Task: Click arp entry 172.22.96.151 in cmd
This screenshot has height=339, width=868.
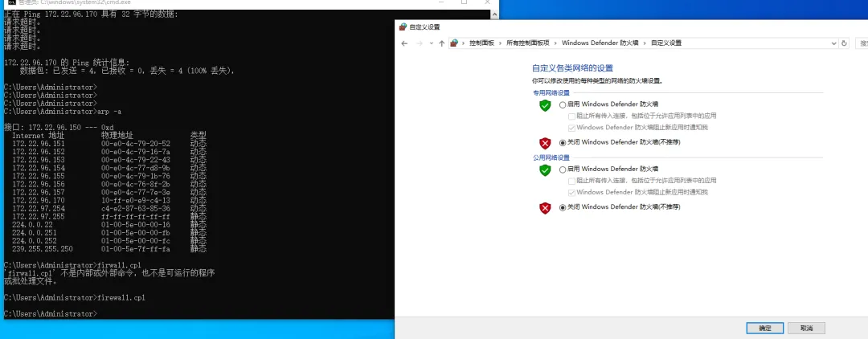Action: 39,143
